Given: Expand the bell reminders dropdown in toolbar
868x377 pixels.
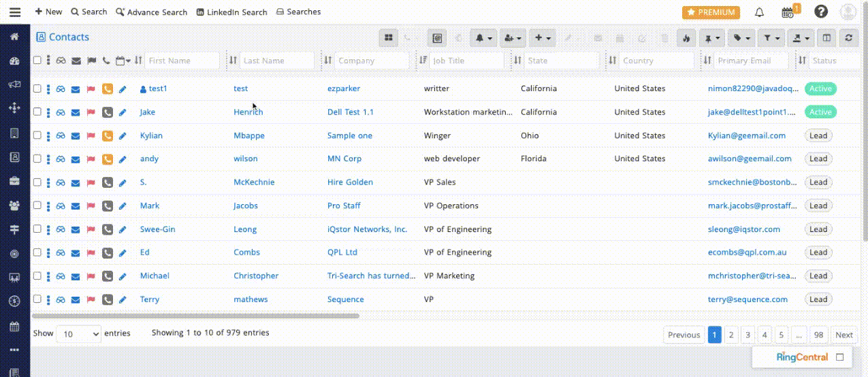Looking at the screenshot, I should (483, 38).
